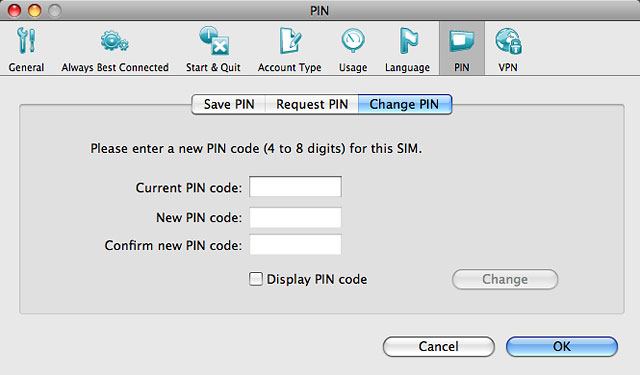Image resolution: width=640 pixels, height=375 pixels.
Task: Switch to the Request PIN tab
Action: point(312,104)
